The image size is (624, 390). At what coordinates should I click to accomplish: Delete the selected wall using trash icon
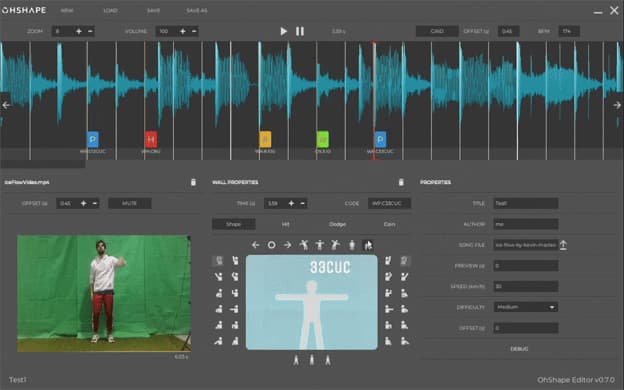pyautogui.click(x=401, y=182)
